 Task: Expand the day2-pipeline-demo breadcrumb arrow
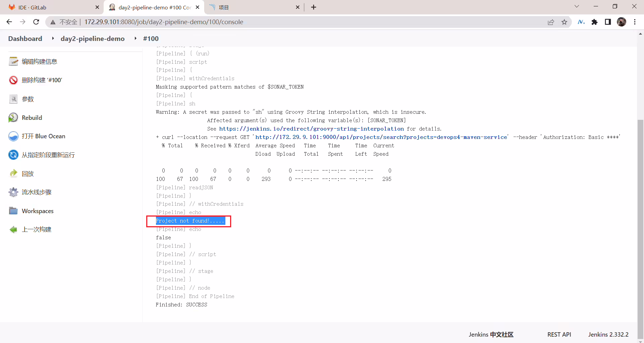136,39
